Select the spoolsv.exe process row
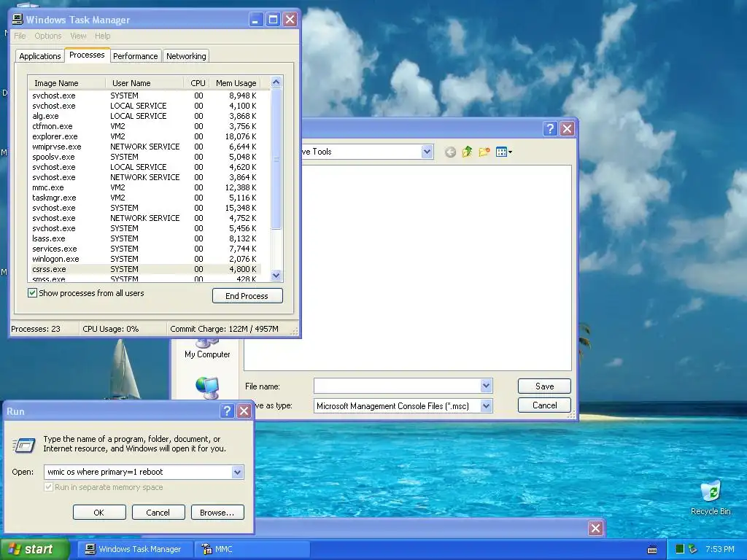The width and height of the screenshot is (747, 560). click(145, 157)
